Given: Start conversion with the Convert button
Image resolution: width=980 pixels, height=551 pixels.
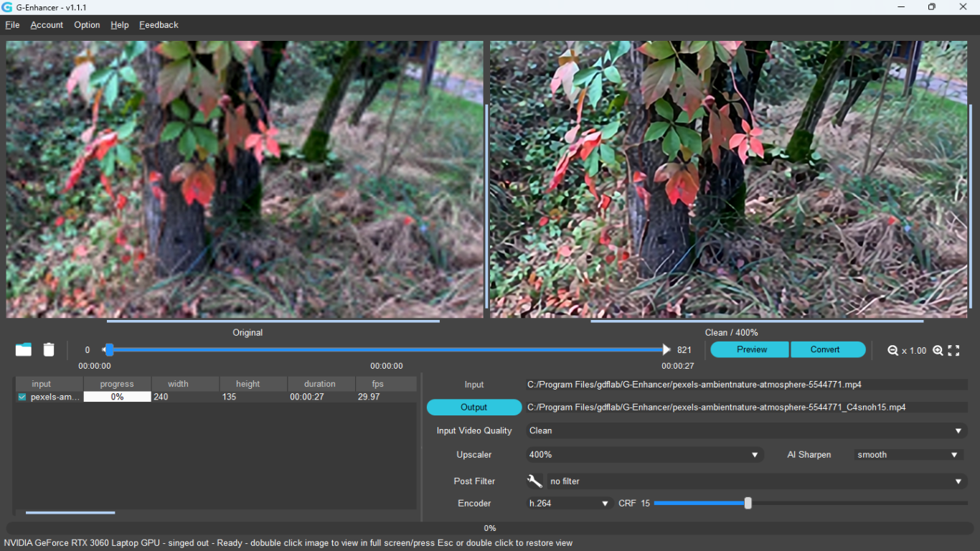Looking at the screenshot, I should tap(828, 349).
